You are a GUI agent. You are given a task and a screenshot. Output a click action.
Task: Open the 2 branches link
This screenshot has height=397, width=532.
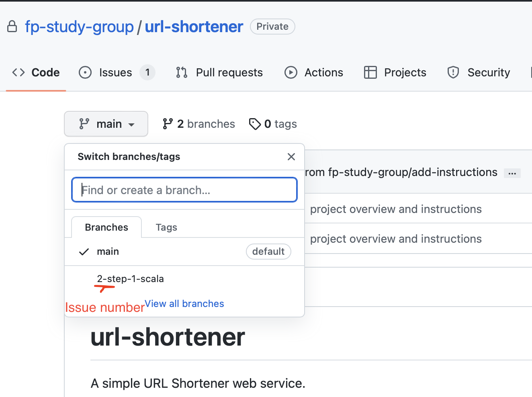coord(198,124)
